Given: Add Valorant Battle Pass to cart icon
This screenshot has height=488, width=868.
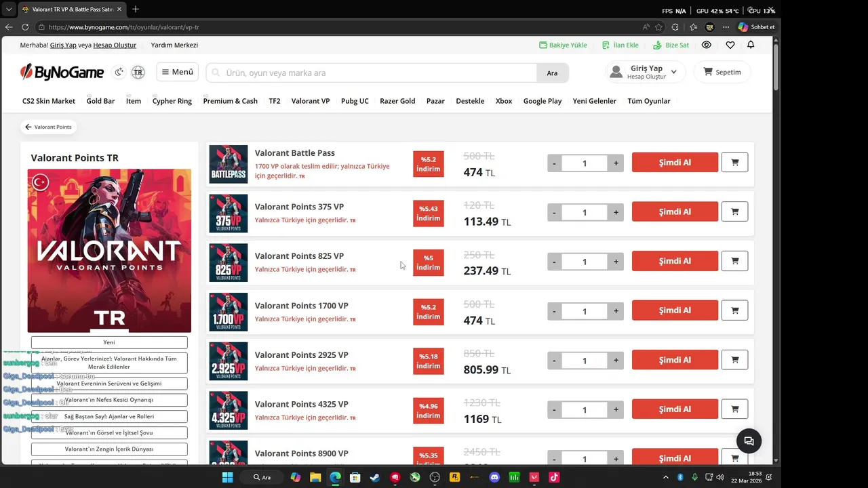Looking at the screenshot, I should (x=734, y=163).
